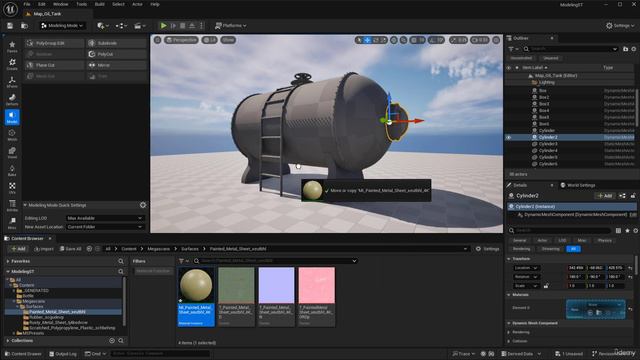The height and width of the screenshot is (360, 640).
Task: Open the Create modeling category
Action: pyautogui.click(x=12, y=64)
